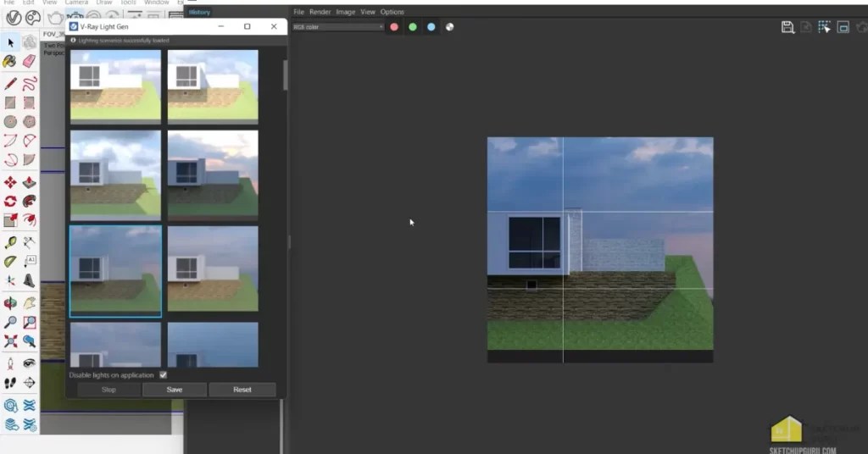Click the Zoom Extents tool
The image size is (868, 454).
pos(10,341)
